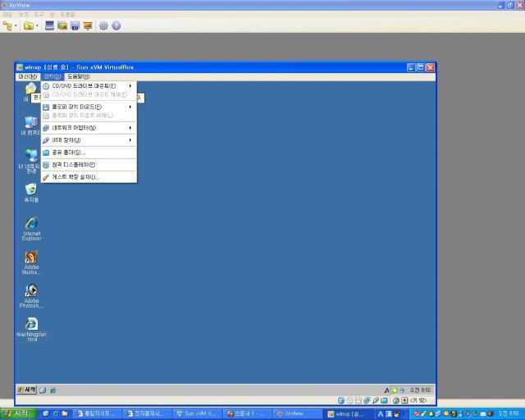
Task: Expand the arrow beside XnView open folder icon
Action: click(x=37, y=25)
